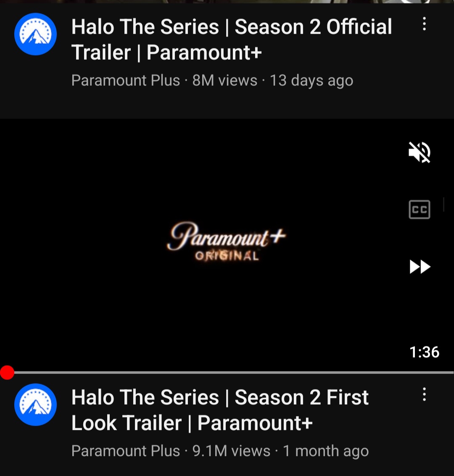The image size is (454, 476).
Task: Open Paramount Plus avatar beside the Official Trailer title
Action: [36, 34]
